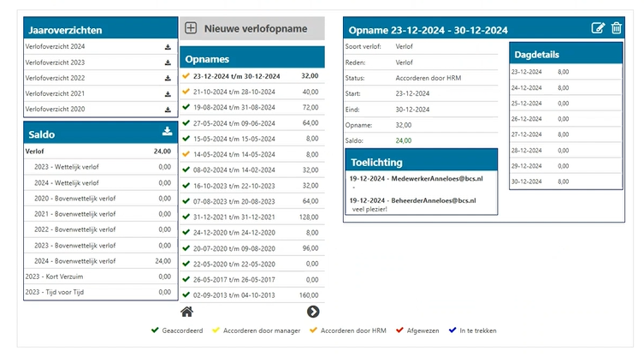644x357 pixels.
Task: Download Verlofoverzicht 2024 report
Action: pyautogui.click(x=168, y=47)
